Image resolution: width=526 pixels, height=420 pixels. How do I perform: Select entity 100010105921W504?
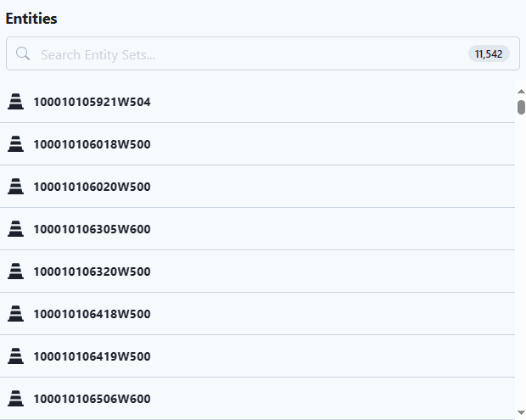[x=257, y=102]
